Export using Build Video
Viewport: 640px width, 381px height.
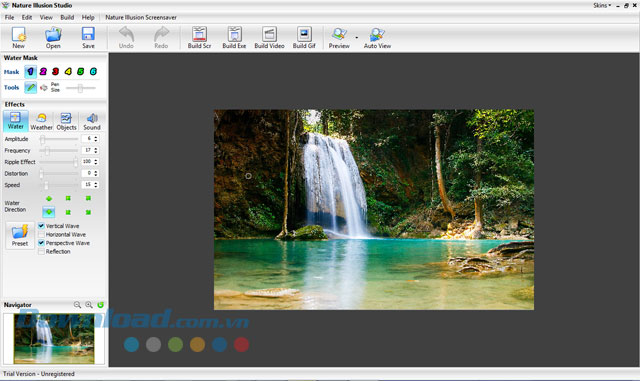pyautogui.click(x=269, y=38)
